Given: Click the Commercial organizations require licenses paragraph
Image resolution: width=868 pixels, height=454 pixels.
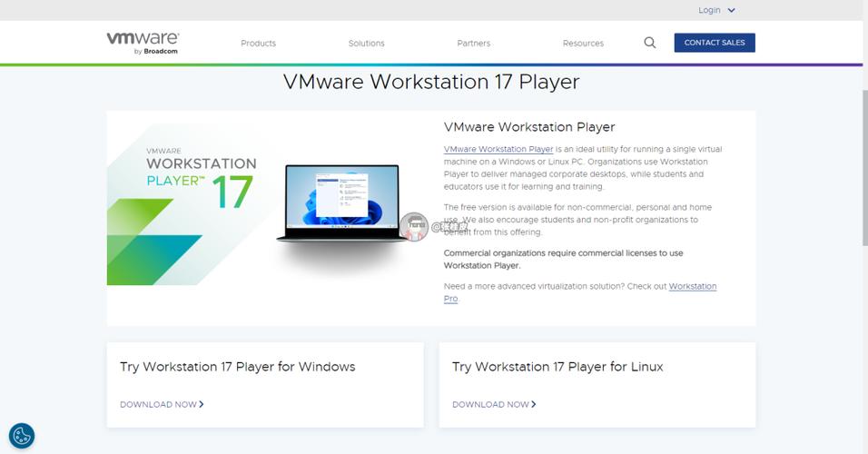Looking at the screenshot, I should [563, 259].
